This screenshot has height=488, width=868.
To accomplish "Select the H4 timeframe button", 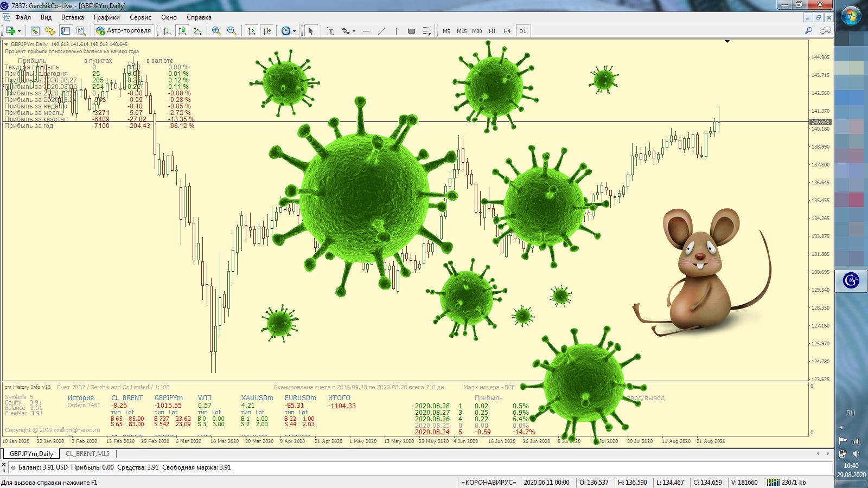I will pyautogui.click(x=507, y=31).
